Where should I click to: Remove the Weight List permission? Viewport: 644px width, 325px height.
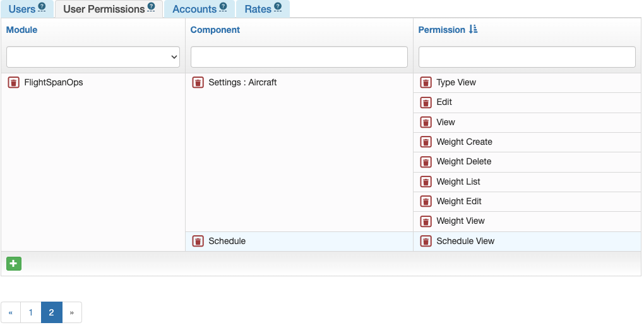click(426, 181)
